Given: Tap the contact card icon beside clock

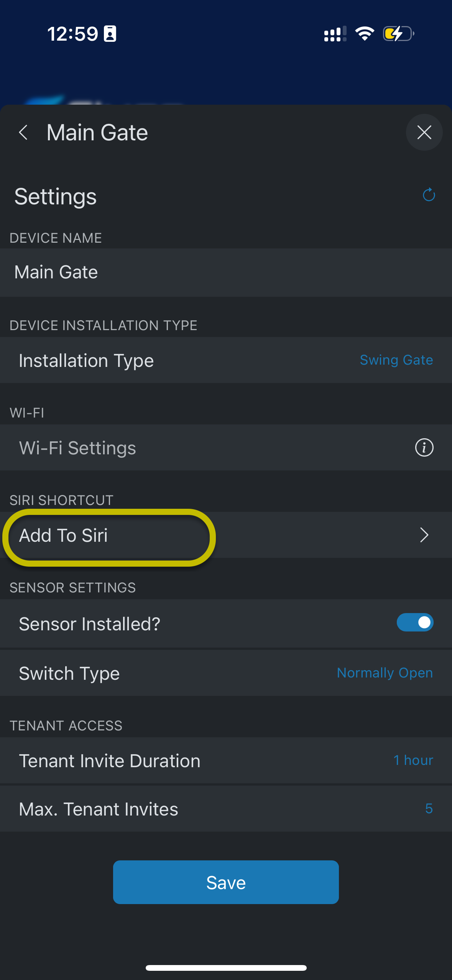Looking at the screenshot, I should 110,34.
